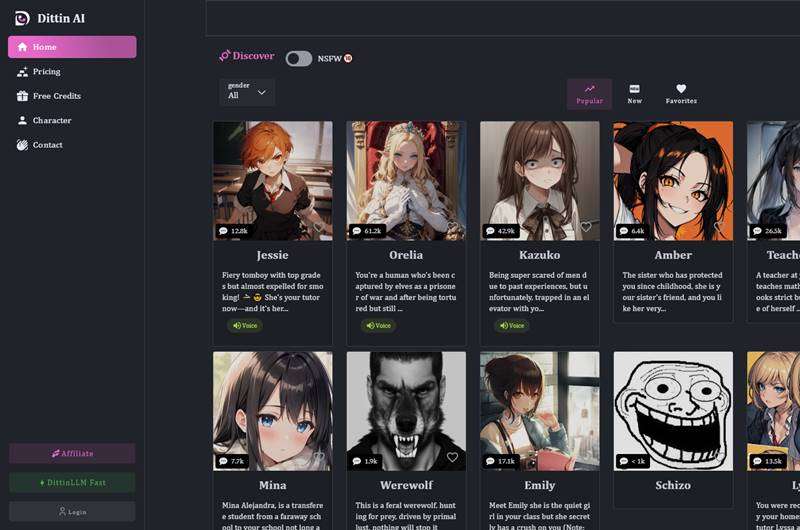Open Emily's character thumbnail
800x530 pixels.
point(540,411)
